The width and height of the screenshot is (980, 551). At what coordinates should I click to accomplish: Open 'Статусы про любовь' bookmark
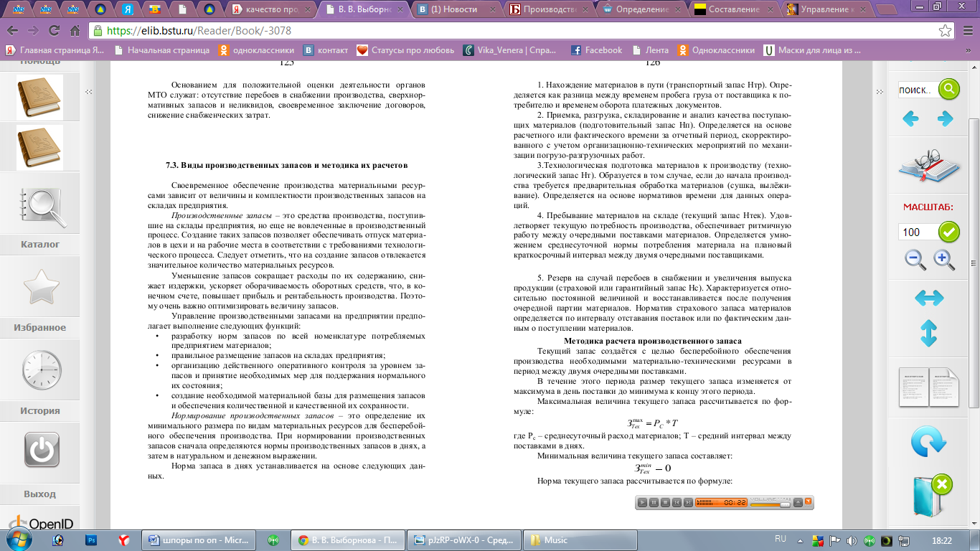point(405,50)
